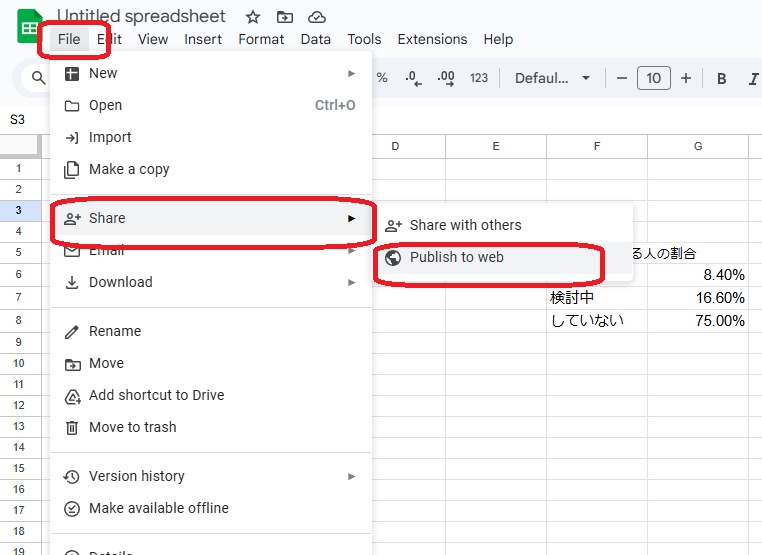Click the font size field showing 10
Viewport: 762px width, 555px height.
tap(654, 78)
